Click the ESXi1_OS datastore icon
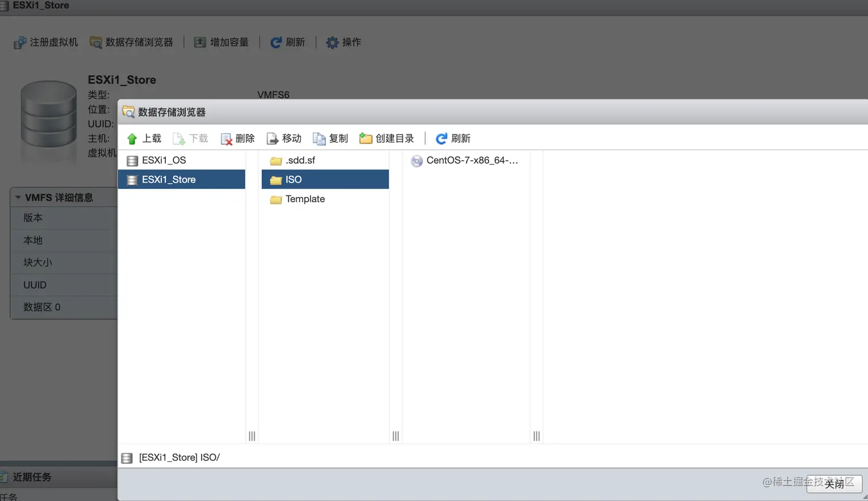This screenshot has width=868, height=501. tap(133, 161)
